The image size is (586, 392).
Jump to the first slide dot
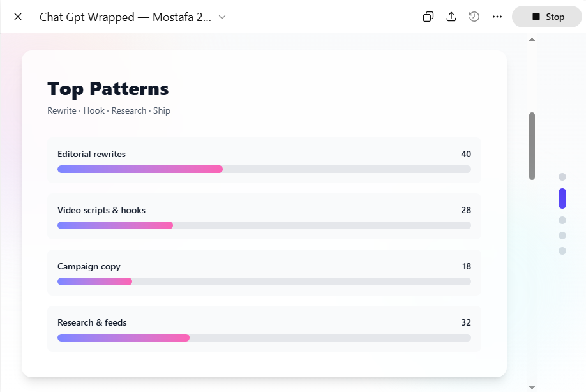click(562, 177)
